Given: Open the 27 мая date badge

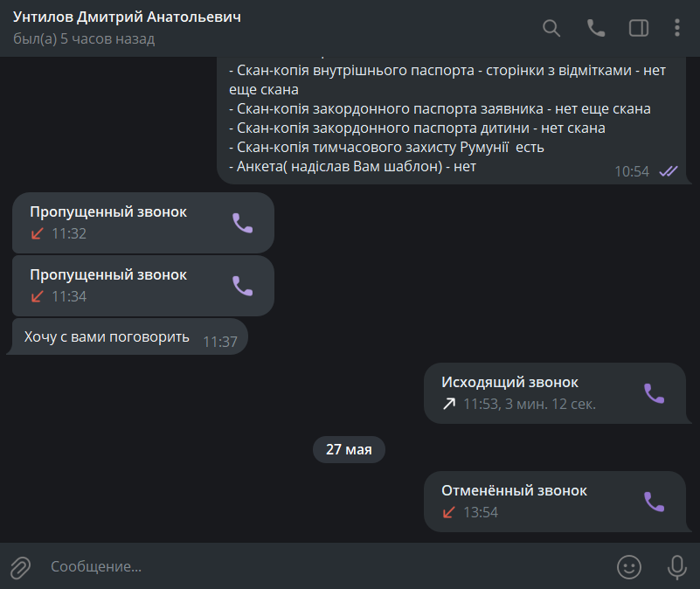Looking at the screenshot, I should point(349,449).
